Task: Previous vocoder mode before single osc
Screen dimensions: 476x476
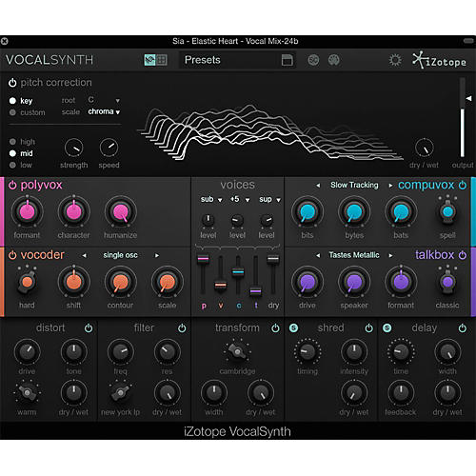Action: tap(84, 255)
